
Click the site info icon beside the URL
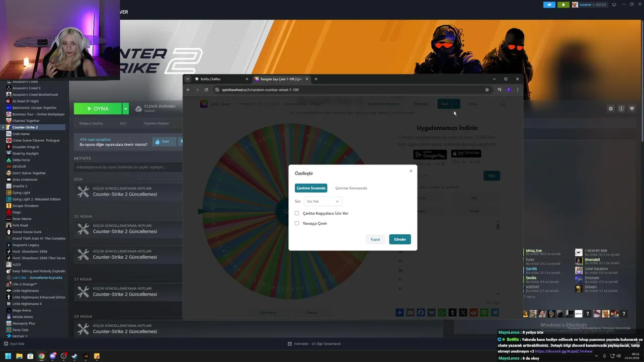click(217, 89)
